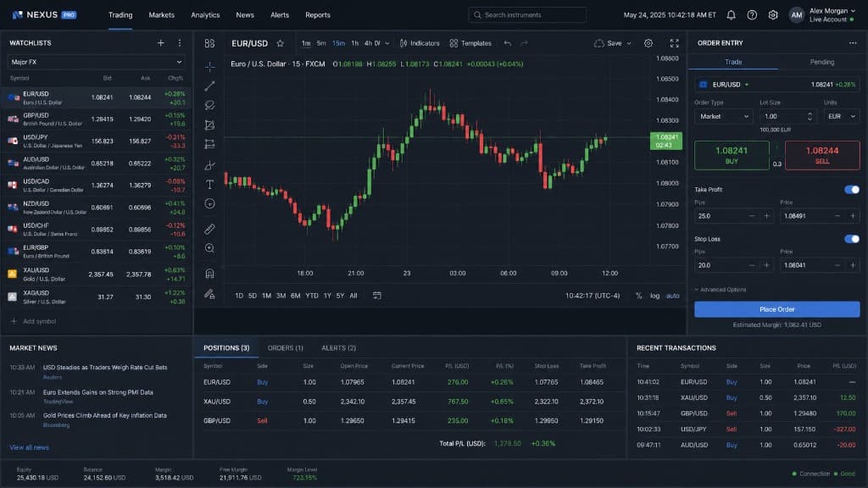Toggle log scale on chart
The width and height of the screenshot is (868, 488).
[655, 296]
